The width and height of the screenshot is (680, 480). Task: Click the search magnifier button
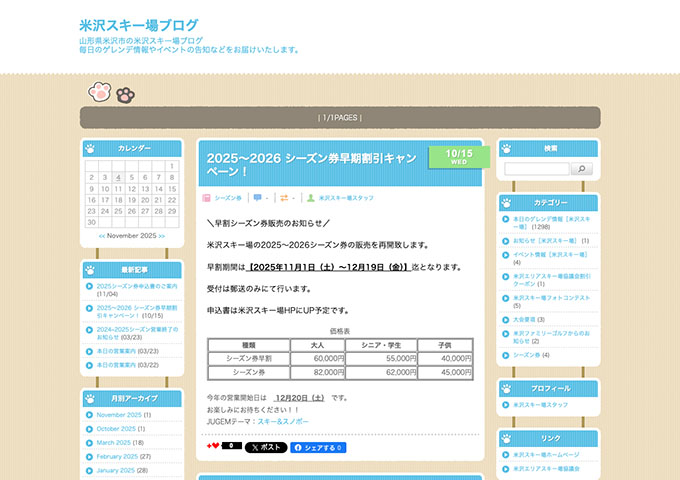582,169
